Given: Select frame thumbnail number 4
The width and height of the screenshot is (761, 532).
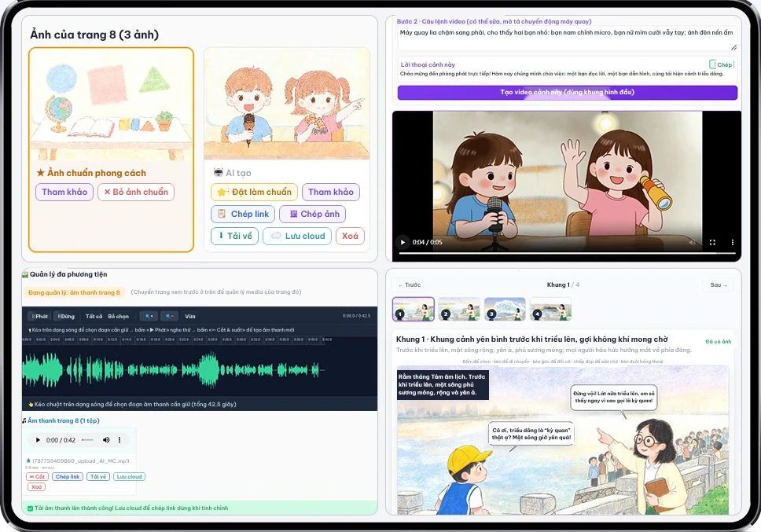Looking at the screenshot, I should [550, 309].
